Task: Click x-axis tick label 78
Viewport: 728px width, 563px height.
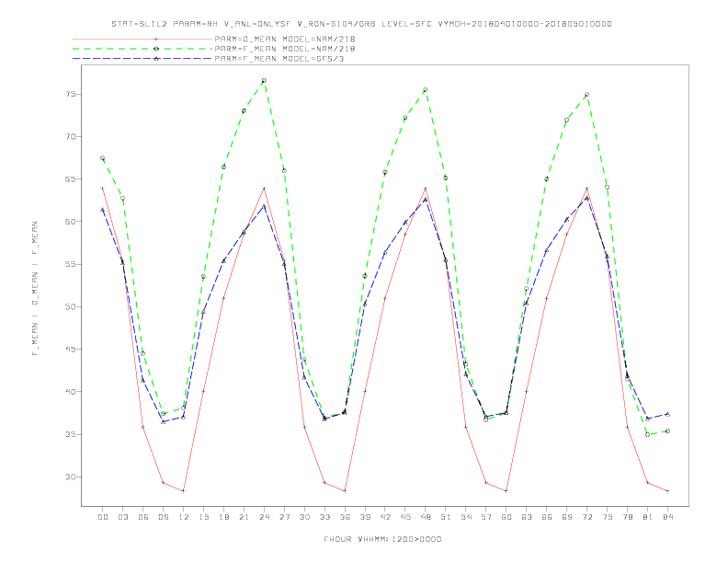Action: coord(627,517)
